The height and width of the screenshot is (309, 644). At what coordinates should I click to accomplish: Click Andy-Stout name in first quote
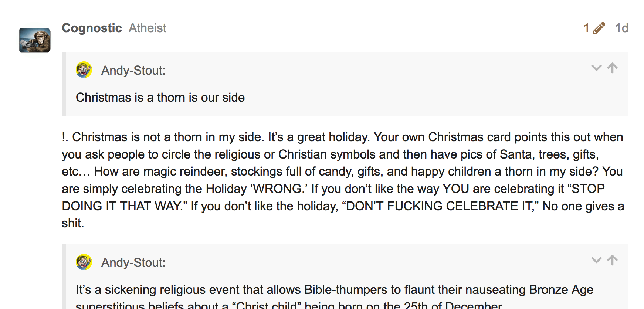133,70
